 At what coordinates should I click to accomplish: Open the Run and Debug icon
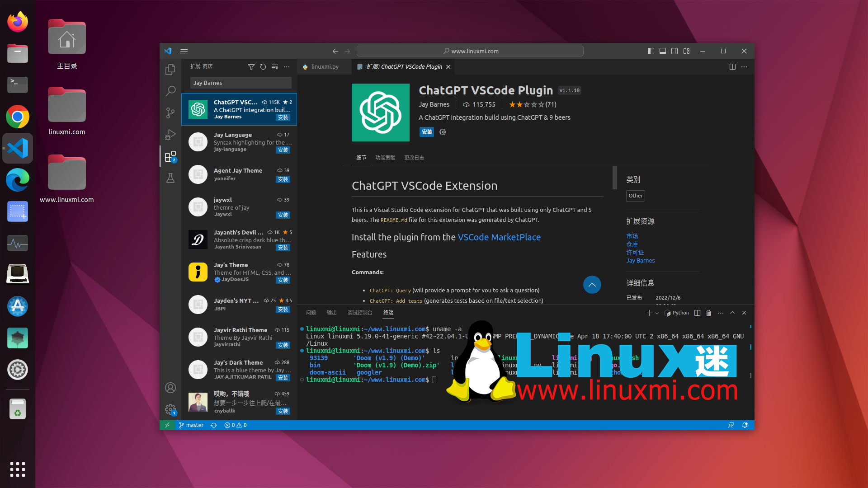(x=170, y=135)
